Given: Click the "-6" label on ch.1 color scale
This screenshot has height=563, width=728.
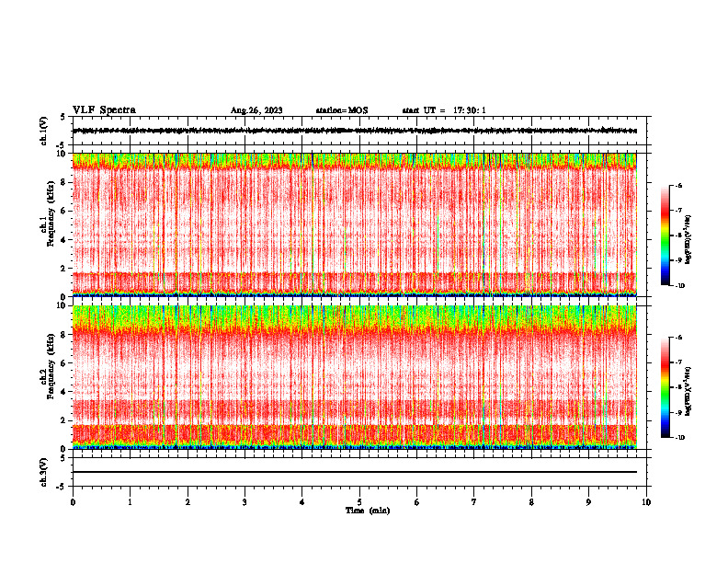Looking at the screenshot, I should (x=679, y=186).
